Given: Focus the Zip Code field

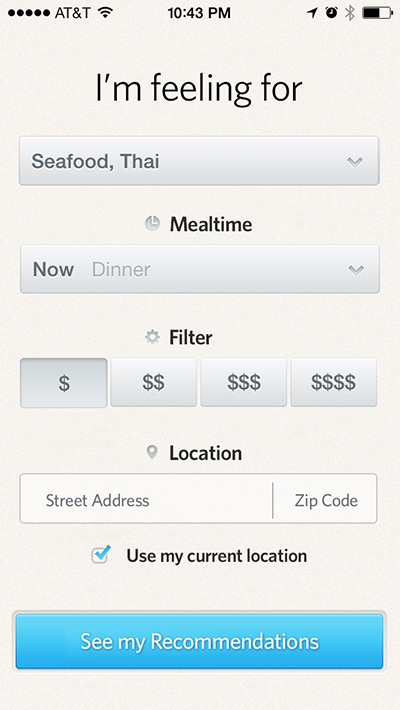Looking at the screenshot, I should tap(326, 500).
